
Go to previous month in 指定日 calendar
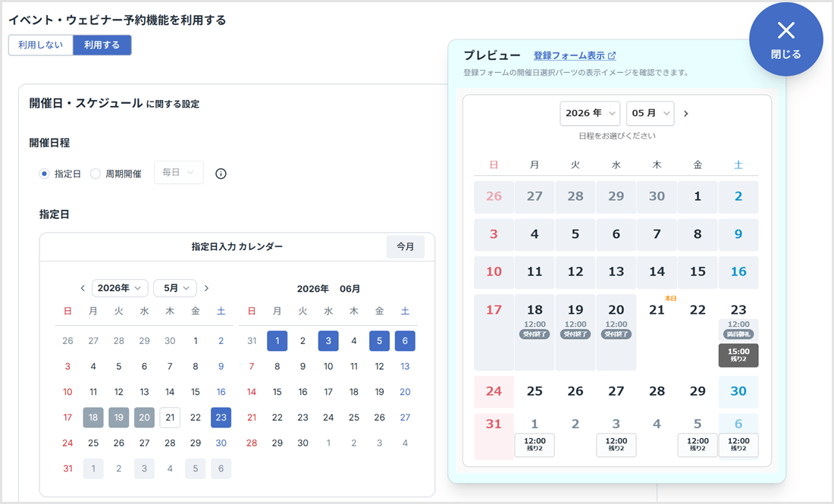click(83, 288)
